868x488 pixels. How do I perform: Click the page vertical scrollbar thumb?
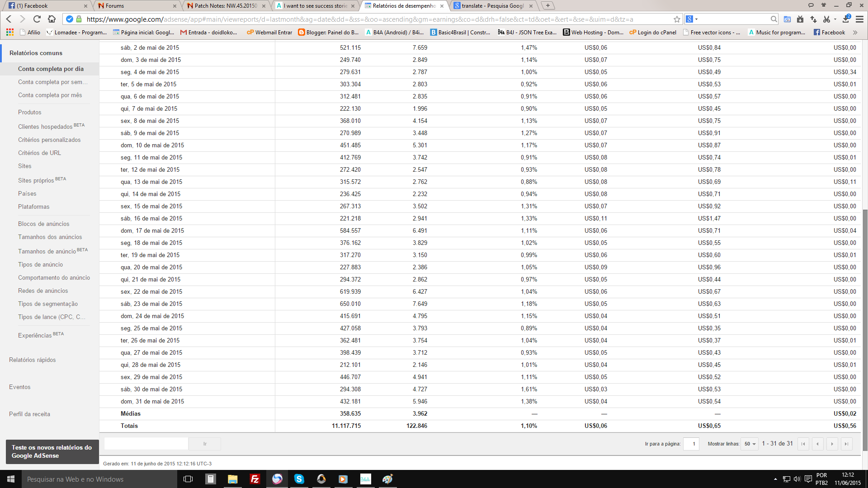(x=865, y=330)
